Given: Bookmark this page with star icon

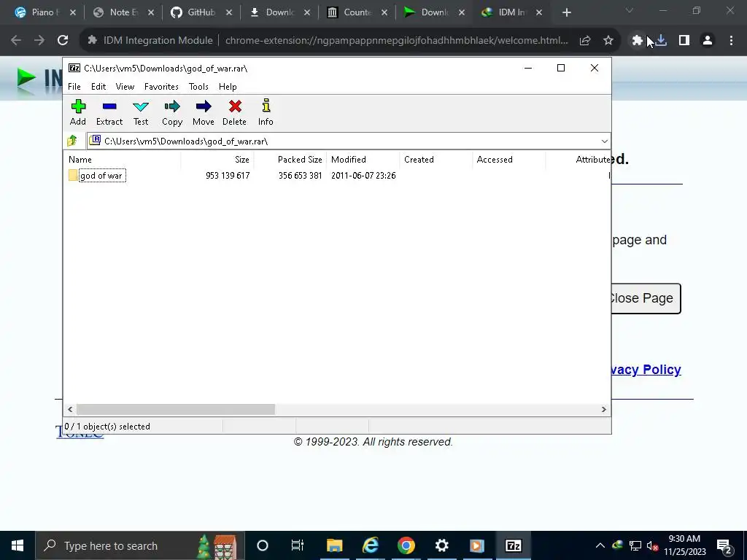Looking at the screenshot, I should (x=608, y=41).
